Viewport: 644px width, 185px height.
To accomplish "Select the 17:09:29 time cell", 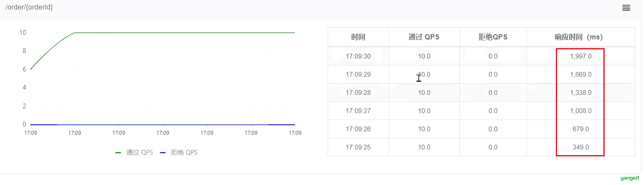I will [x=358, y=75].
